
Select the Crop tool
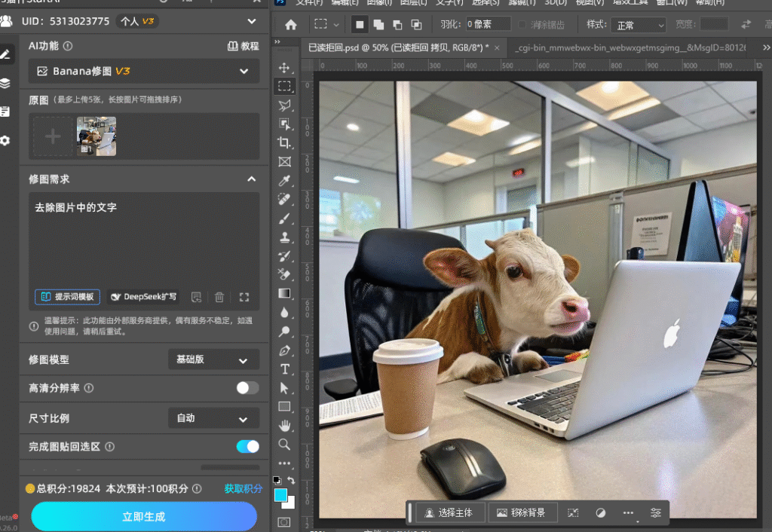pos(284,142)
